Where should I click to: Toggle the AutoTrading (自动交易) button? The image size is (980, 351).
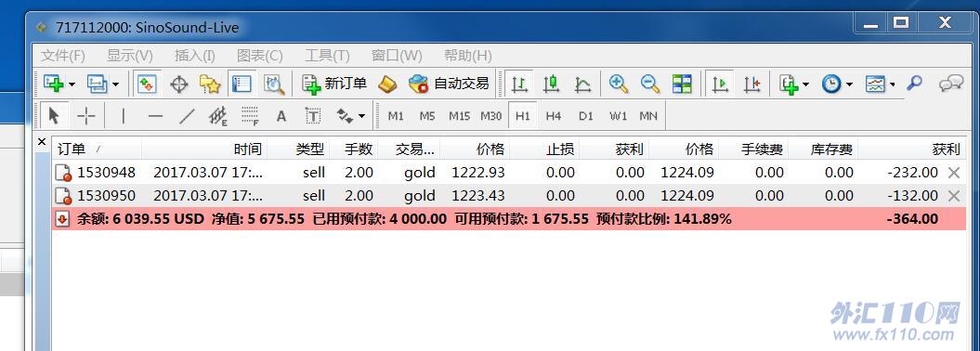448,84
